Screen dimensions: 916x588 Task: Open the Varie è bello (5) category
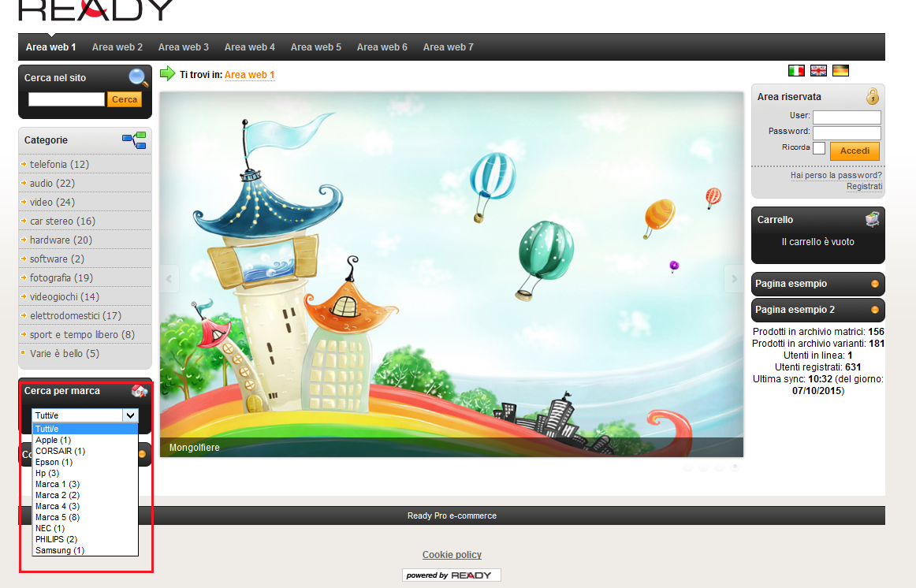pyautogui.click(x=65, y=353)
